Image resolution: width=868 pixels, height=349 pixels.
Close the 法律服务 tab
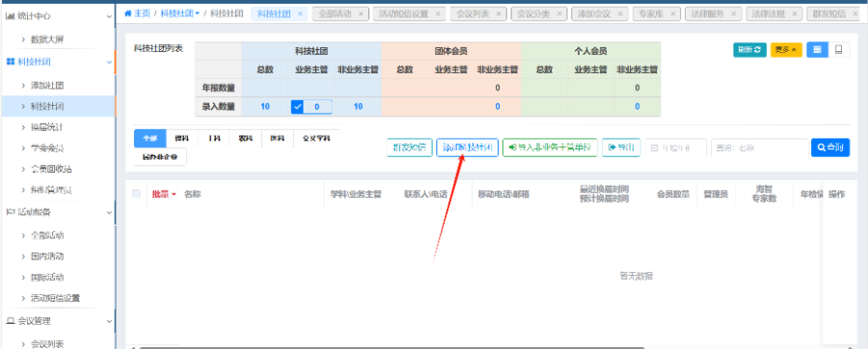tap(734, 13)
